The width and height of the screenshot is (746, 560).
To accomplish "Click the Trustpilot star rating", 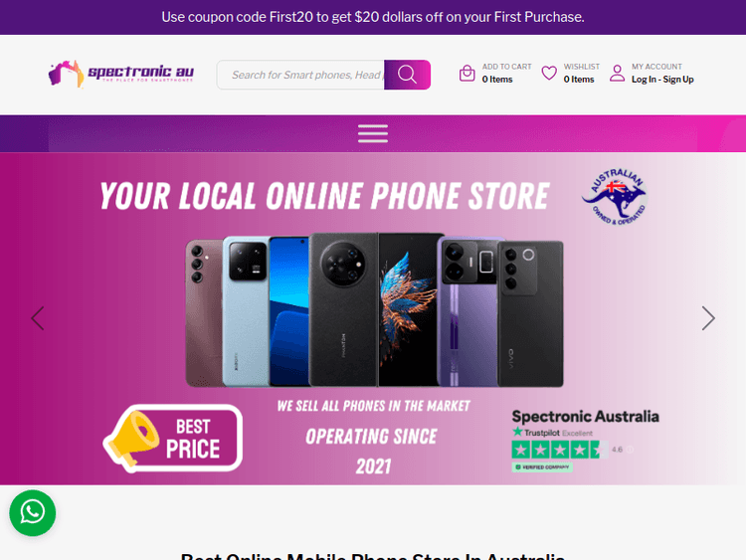I will [559, 450].
